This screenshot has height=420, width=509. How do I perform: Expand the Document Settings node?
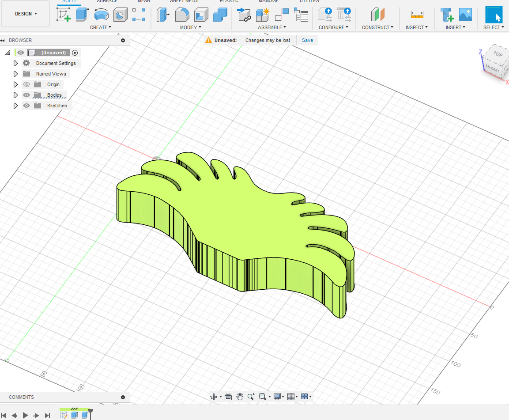point(15,63)
